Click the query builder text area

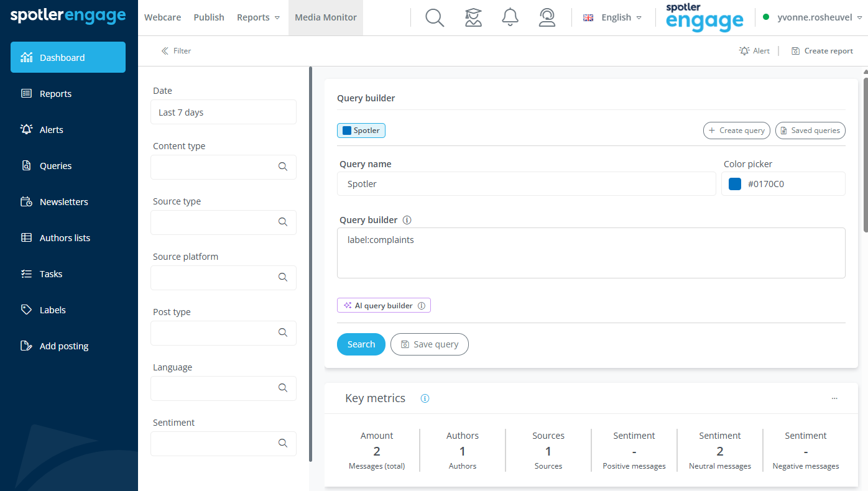(x=591, y=253)
